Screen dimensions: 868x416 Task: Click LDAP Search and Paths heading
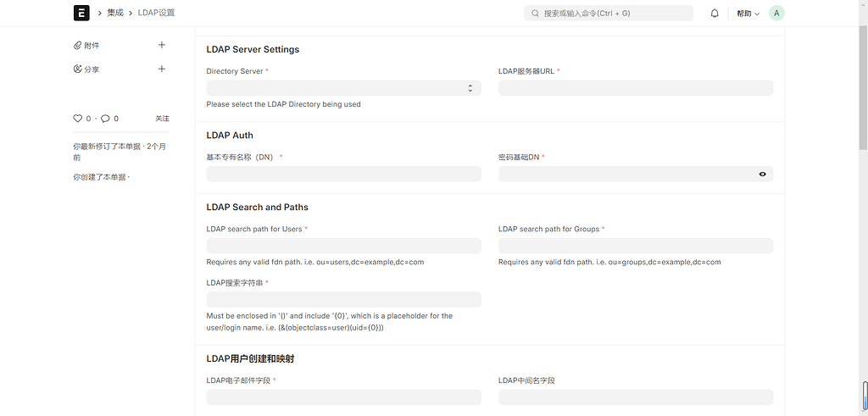258,207
